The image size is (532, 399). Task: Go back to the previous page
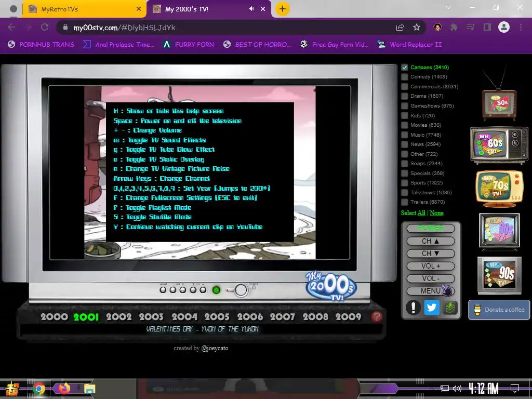[11, 27]
